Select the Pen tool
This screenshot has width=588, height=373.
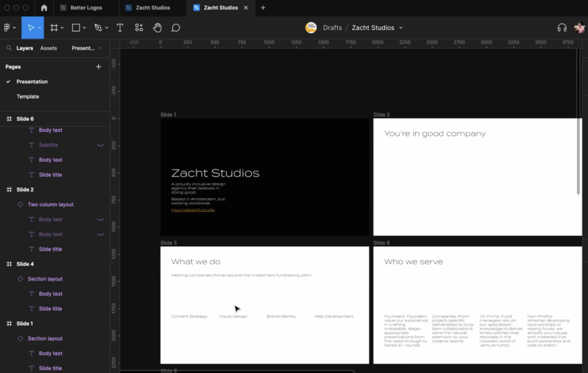click(x=98, y=27)
